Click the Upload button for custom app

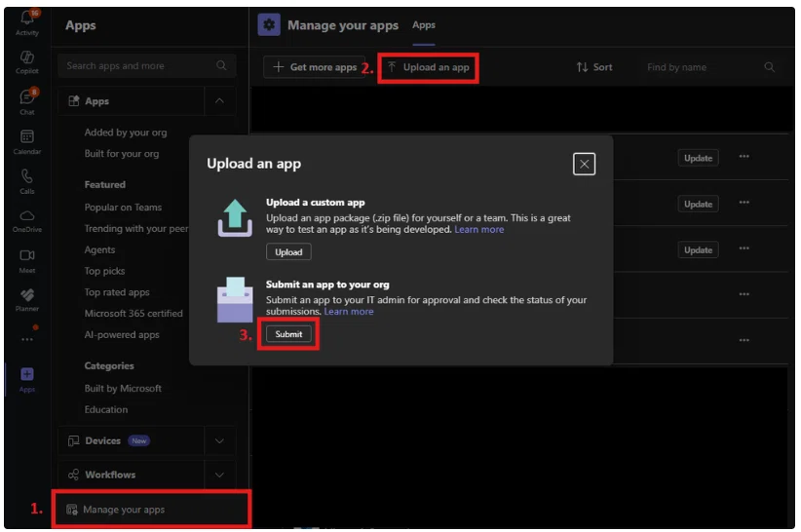click(288, 252)
